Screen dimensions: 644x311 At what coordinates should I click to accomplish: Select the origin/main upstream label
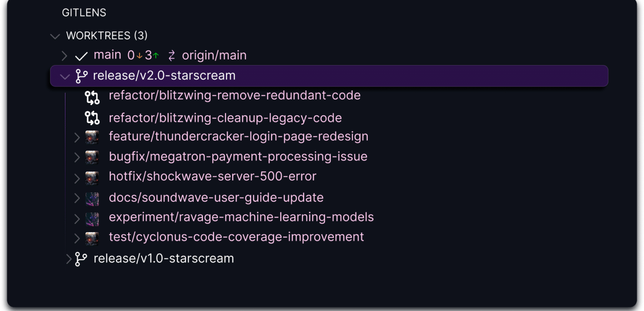point(214,55)
